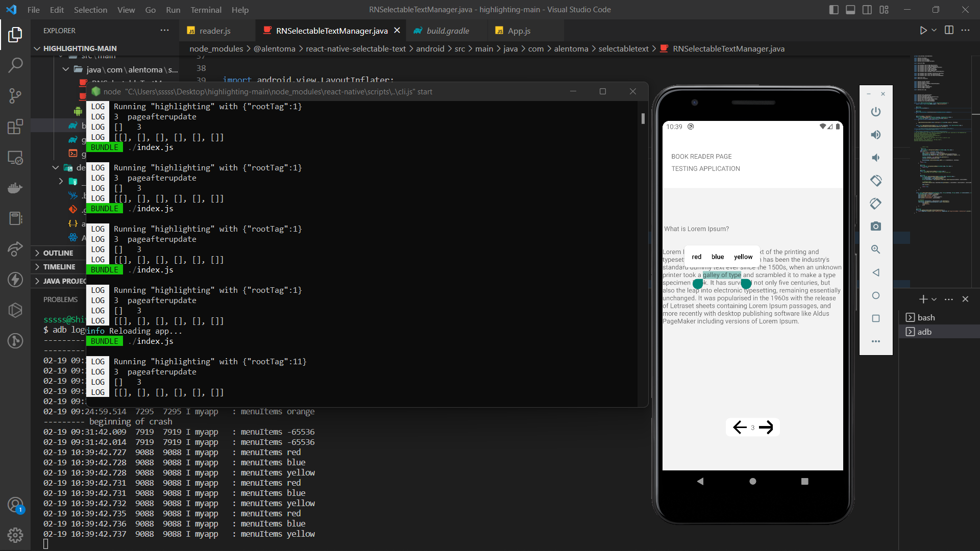Toggle the primary side bar layout button
This screenshot has width=980, height=551.
click(834, 10)
